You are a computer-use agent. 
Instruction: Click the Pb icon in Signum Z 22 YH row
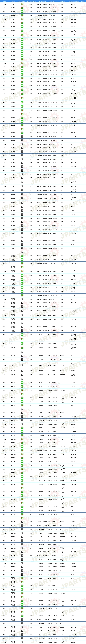[x=22, y=394]
